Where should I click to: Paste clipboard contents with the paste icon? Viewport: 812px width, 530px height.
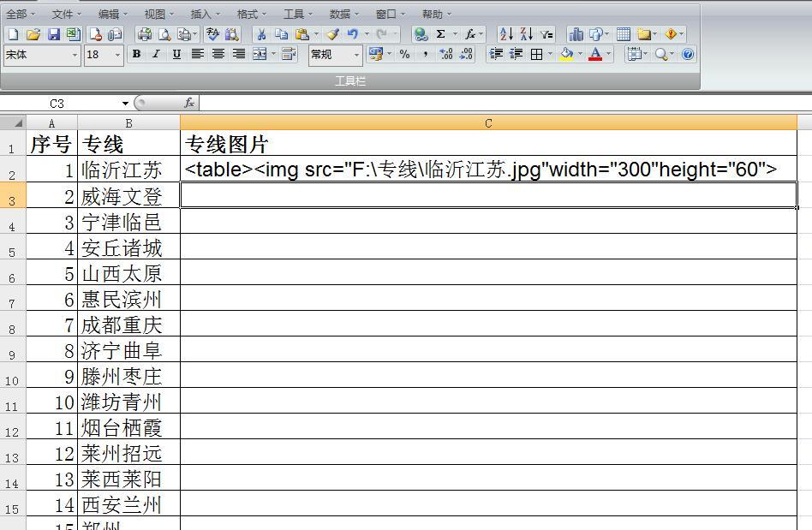point(302,34)
